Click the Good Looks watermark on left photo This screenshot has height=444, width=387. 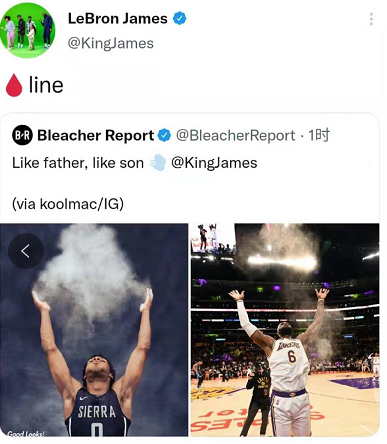tap(26, 434)
